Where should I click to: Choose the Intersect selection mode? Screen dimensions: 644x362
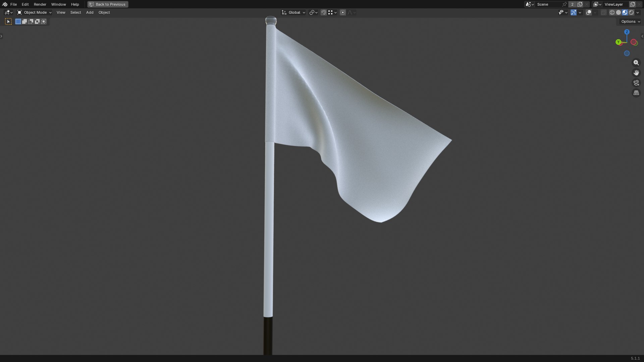44,21
